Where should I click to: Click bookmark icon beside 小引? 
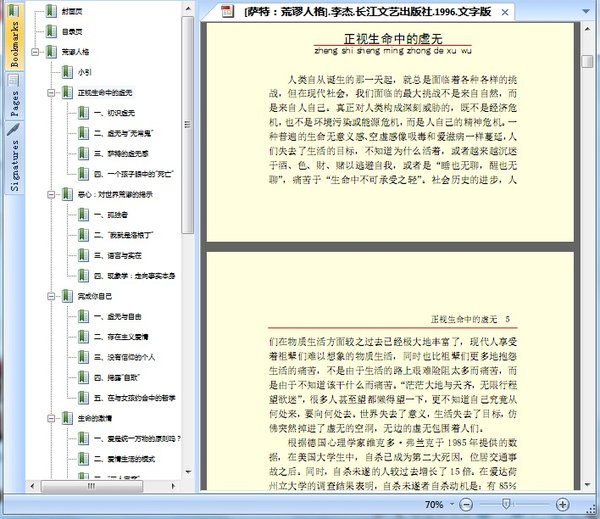[x=65, y=73]
